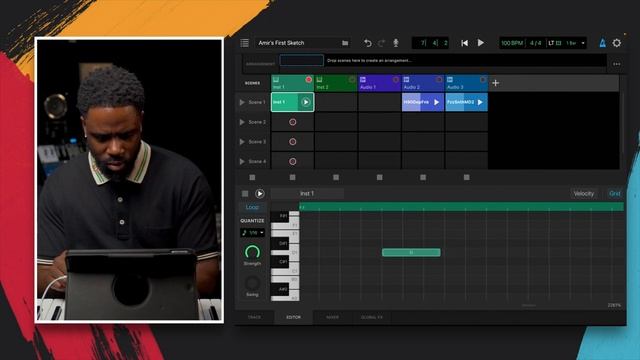The width and height of the screenshot is (640, 360).
Task: Select the Inst 1 track header icon
Action: 276,79
